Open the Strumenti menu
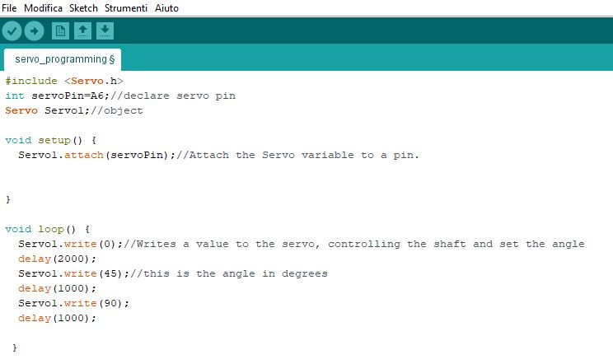The width and height of the screenshot is (613, 364). [126, 7]
